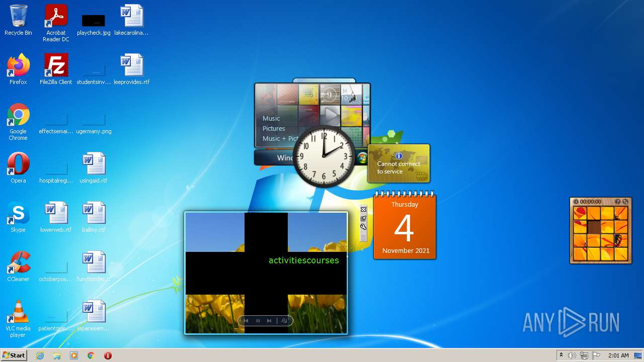Open calendar gadget options wrench
This screenshot has width=644, height=362.
pyautogui.click(x=363, y=227)
